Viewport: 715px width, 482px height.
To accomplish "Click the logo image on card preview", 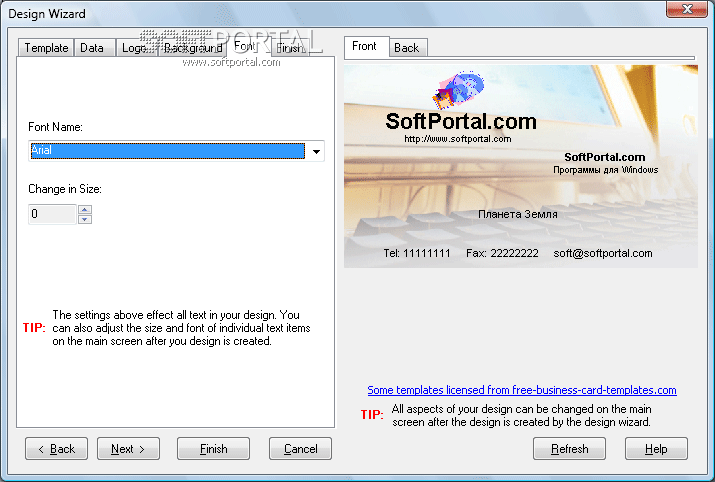I will [458, 90].
